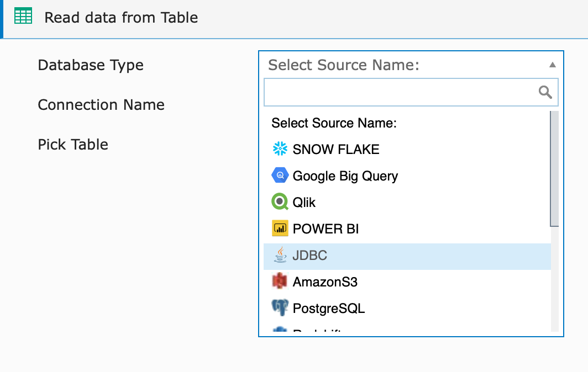This screenshot has width=588, height=372.
Task: Collapse the source dropdown using the up arrow
Action: (552, 65)
